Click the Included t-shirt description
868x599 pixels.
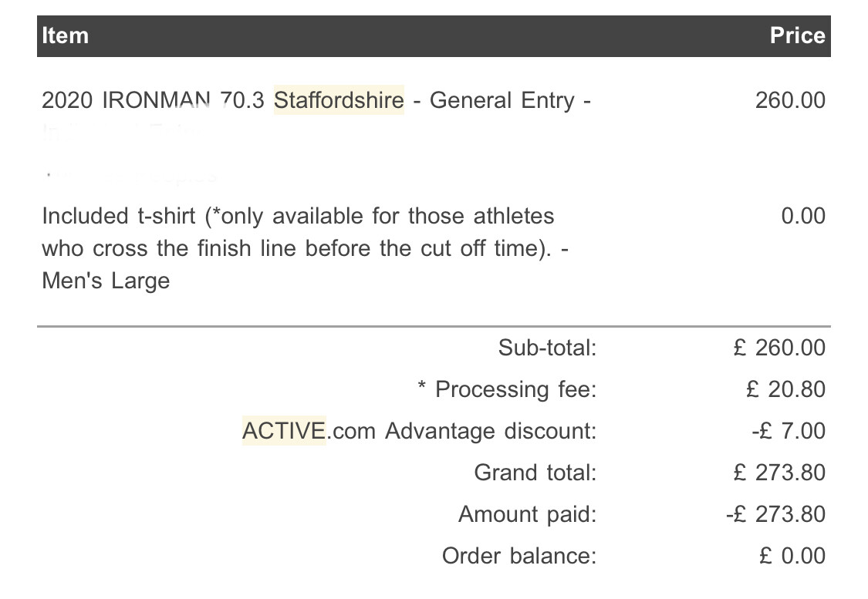tap(305, 248)
